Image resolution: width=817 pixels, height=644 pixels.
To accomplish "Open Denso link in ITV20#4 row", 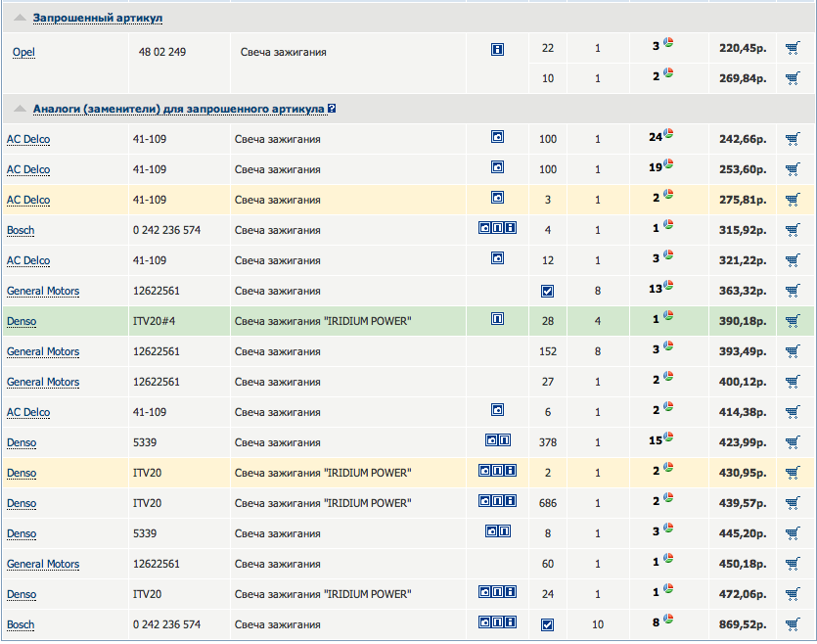I will [22, 321].
